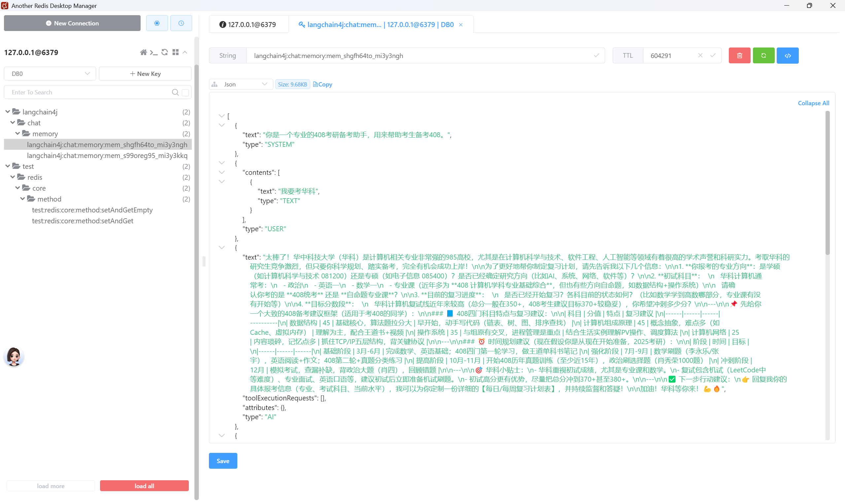Open the grid menu icon for the connection
845x504 pixels.
tap(175, 52)
